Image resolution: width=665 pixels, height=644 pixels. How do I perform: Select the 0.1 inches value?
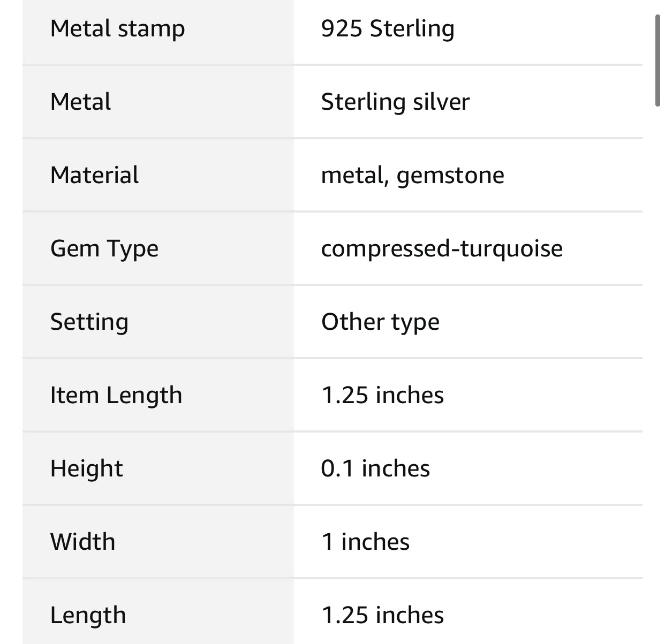click(x=375, y=469)
